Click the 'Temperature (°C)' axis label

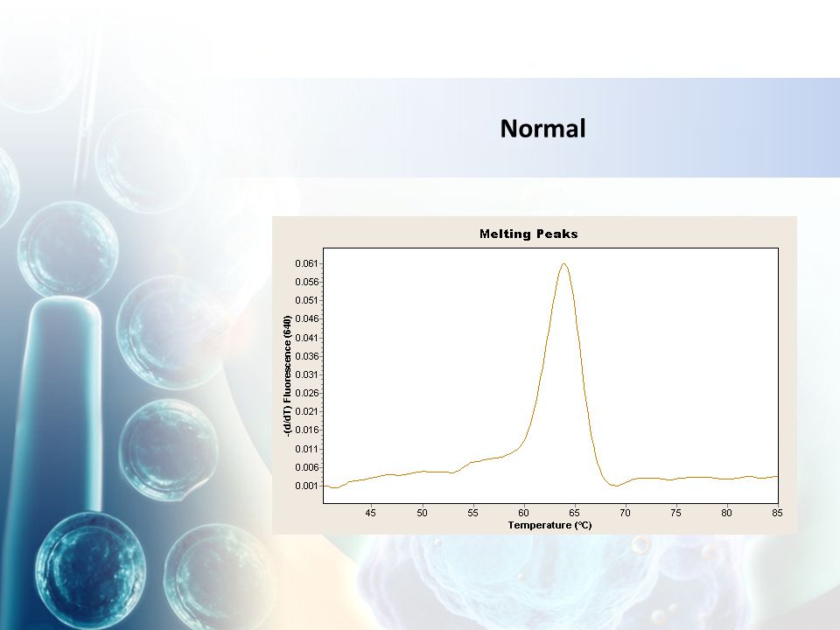click(549, 525)
